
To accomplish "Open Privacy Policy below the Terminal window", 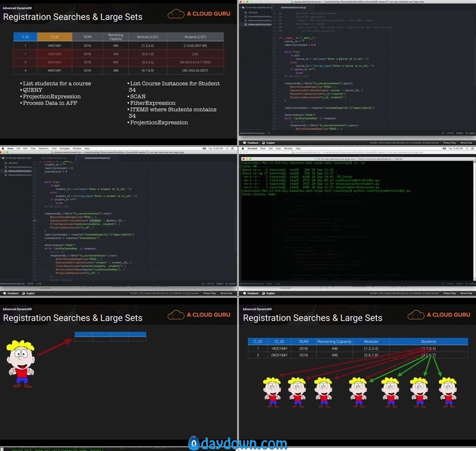I will pos(450,293).
